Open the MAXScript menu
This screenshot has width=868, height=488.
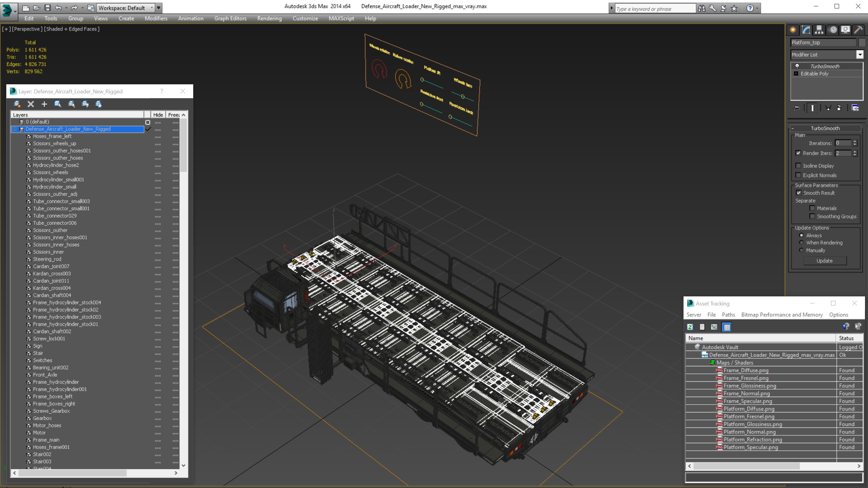(341, 18)
